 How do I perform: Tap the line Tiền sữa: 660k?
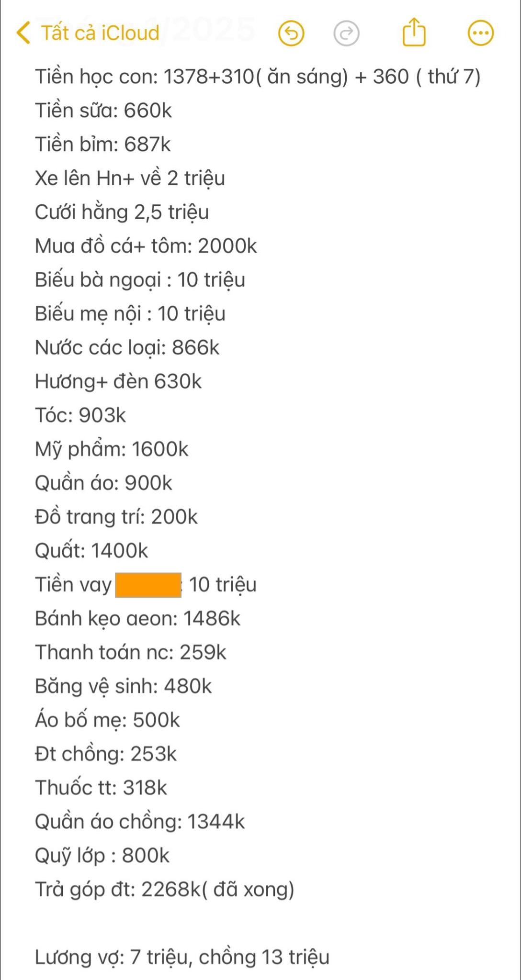click(103, 111)
